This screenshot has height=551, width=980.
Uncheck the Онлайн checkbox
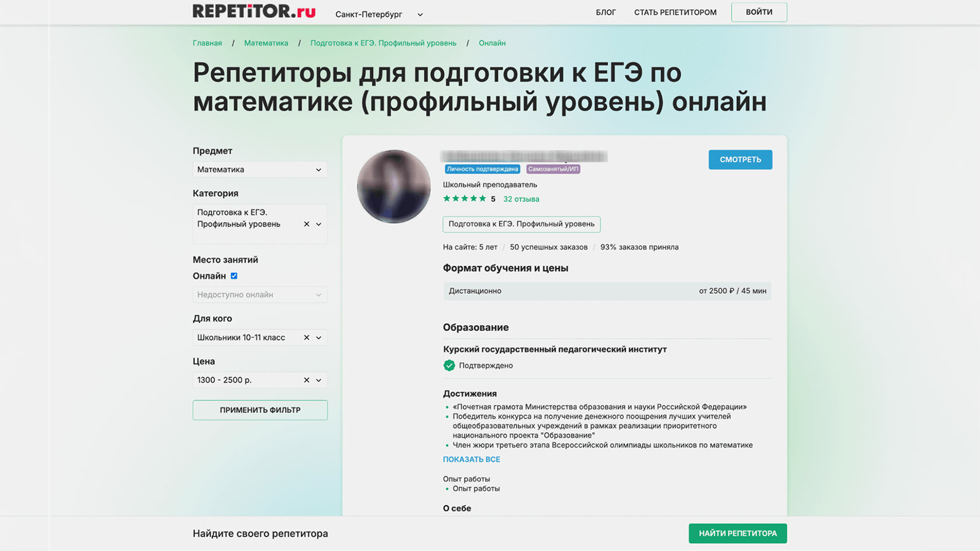[x=234, y=276]
